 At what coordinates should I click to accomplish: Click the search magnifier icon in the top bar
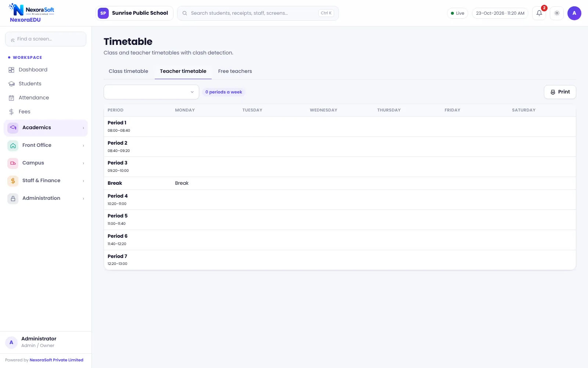[x=185, y=13]
